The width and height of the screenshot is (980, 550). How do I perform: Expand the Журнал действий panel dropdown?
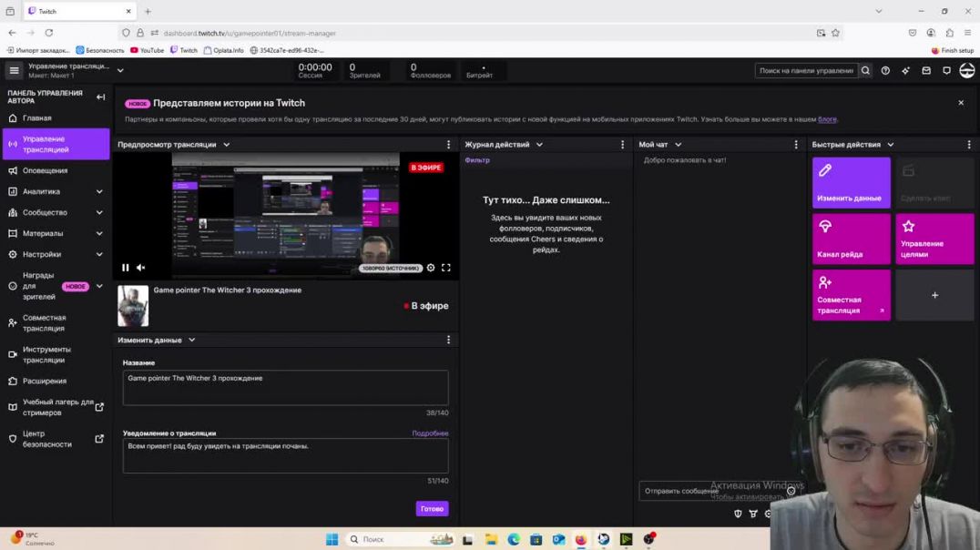pos(539,145)
